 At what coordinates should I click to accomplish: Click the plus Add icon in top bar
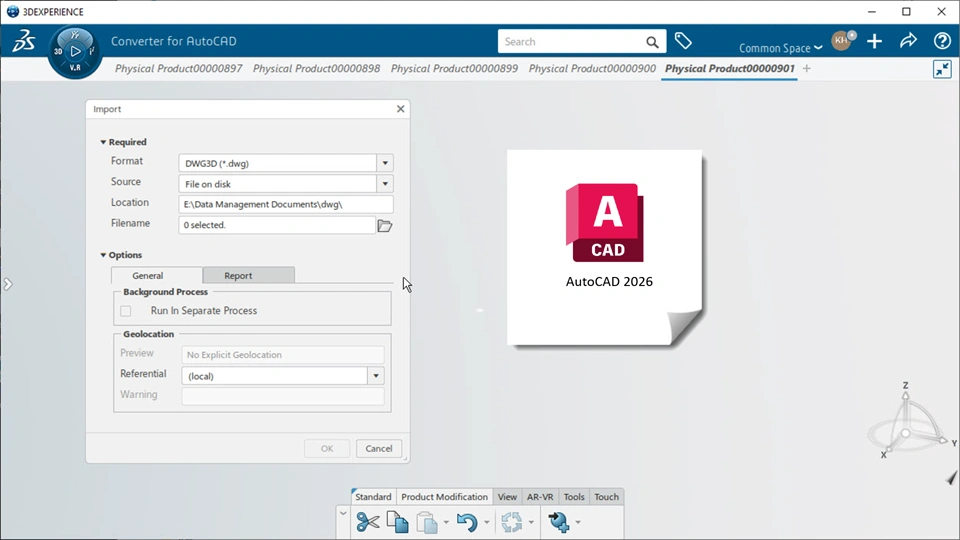874,41
